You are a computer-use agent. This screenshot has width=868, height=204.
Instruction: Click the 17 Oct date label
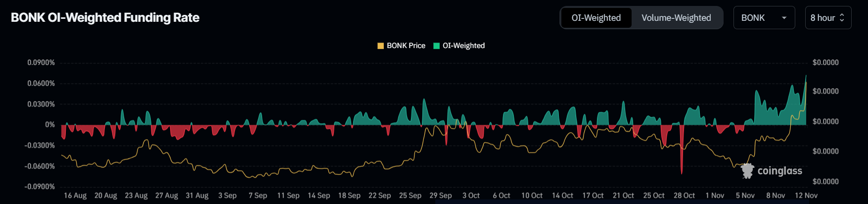pyautogui.click(x=593, y=196)
